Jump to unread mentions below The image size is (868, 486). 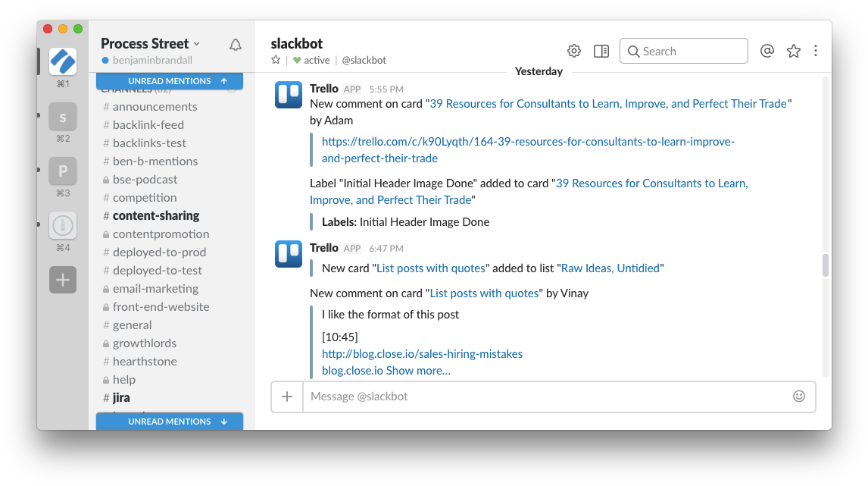[170, 421]
